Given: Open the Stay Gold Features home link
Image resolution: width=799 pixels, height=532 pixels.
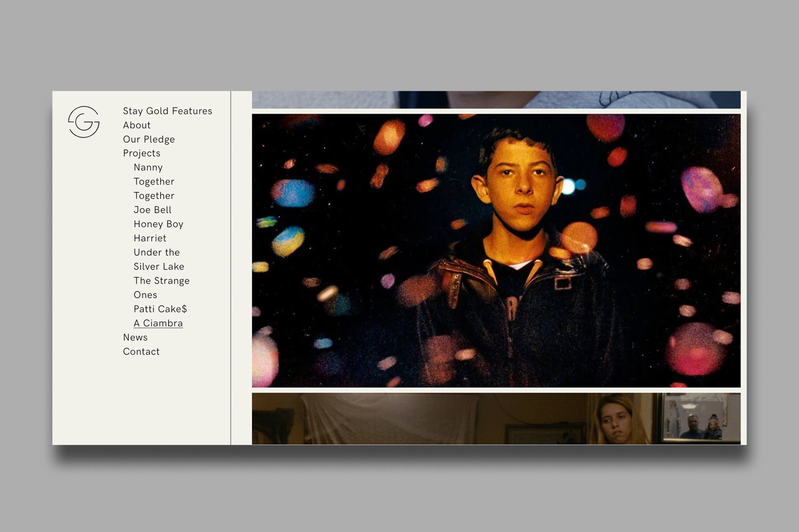Looking at the screenshot, I should click(168, 111).
